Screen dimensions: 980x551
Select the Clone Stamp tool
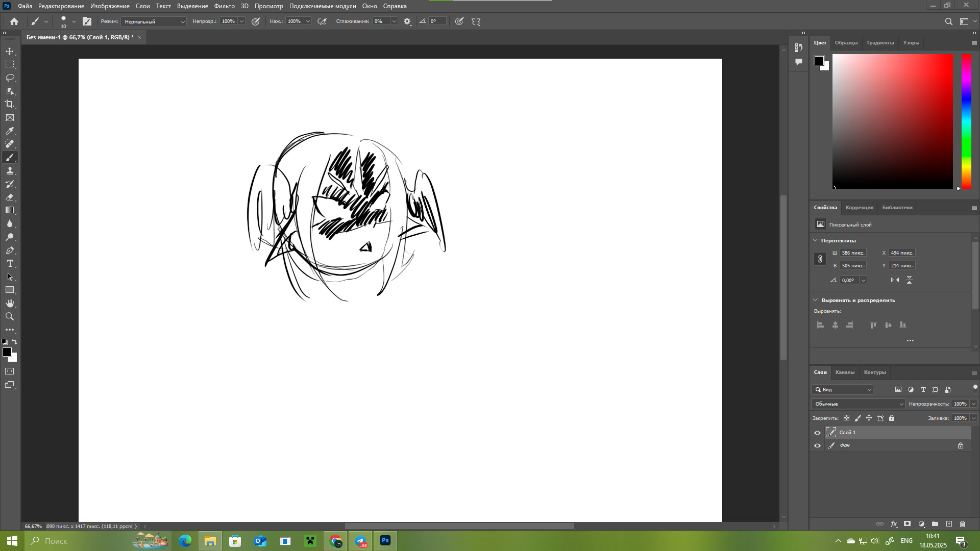coord(10,170)
